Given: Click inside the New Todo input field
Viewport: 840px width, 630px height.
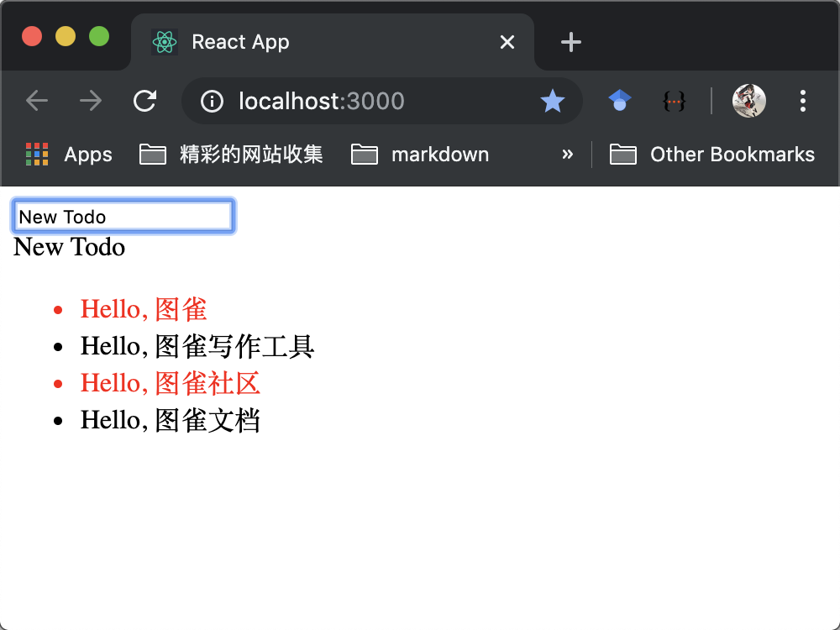Looking at the screenshot, I should (123, 216).
